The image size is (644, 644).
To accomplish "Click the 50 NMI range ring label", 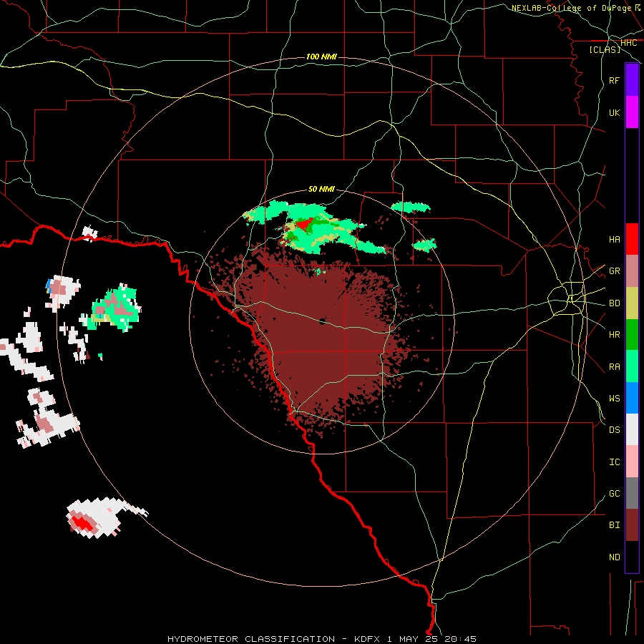I will click(321, 189).
